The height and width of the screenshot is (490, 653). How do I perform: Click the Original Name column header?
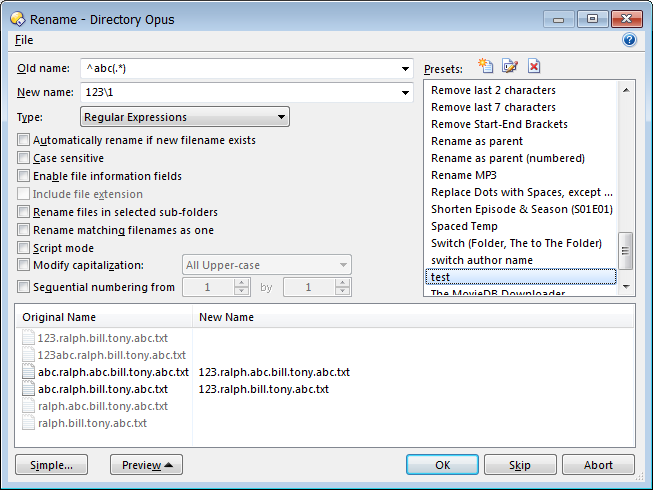[103, 317]
